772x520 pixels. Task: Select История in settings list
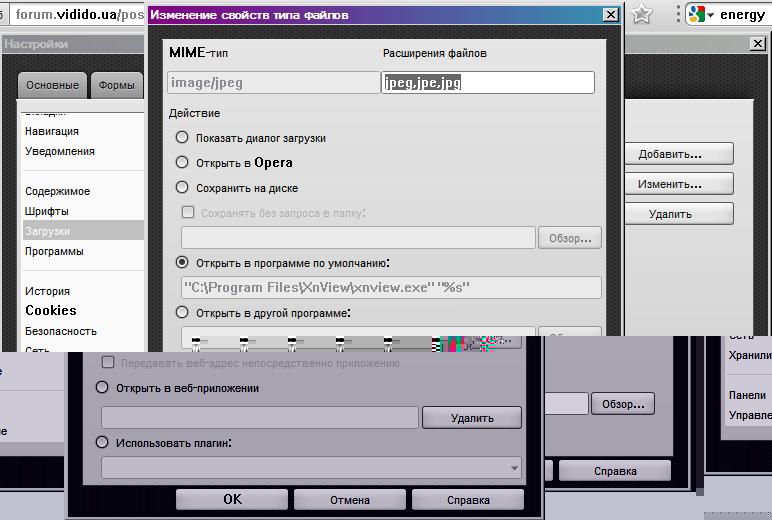pyautogui.click(x=47, y=291)
